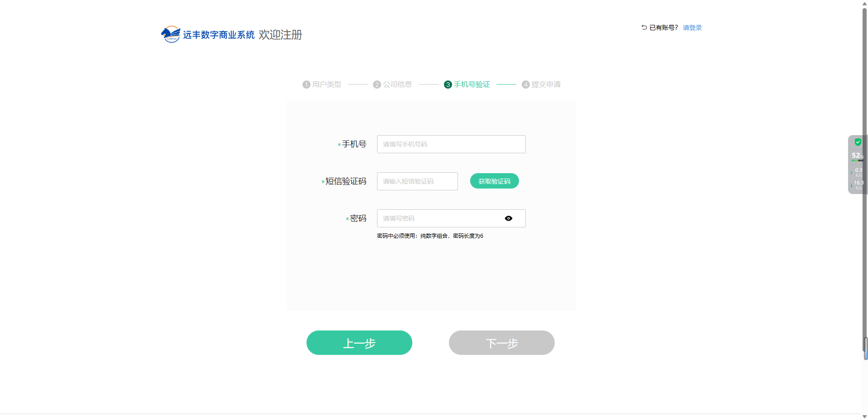Focus the 短信验证码 input field
The image size is (868, 420).
tap(417, 181)
